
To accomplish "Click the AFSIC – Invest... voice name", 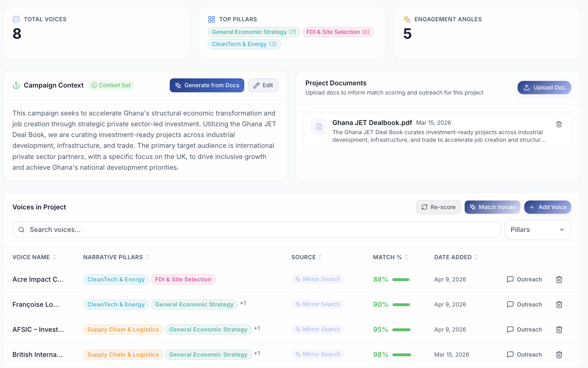I will (x=38, y=330).
